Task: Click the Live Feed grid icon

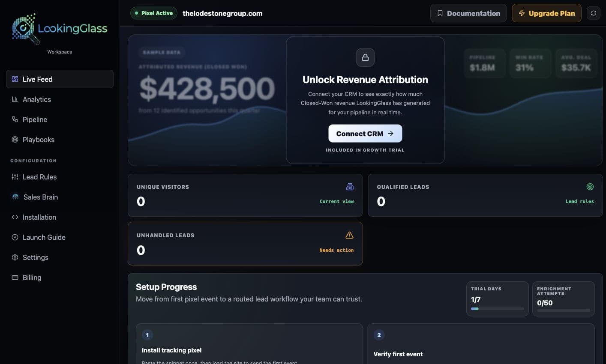Action: coord(15,79)
